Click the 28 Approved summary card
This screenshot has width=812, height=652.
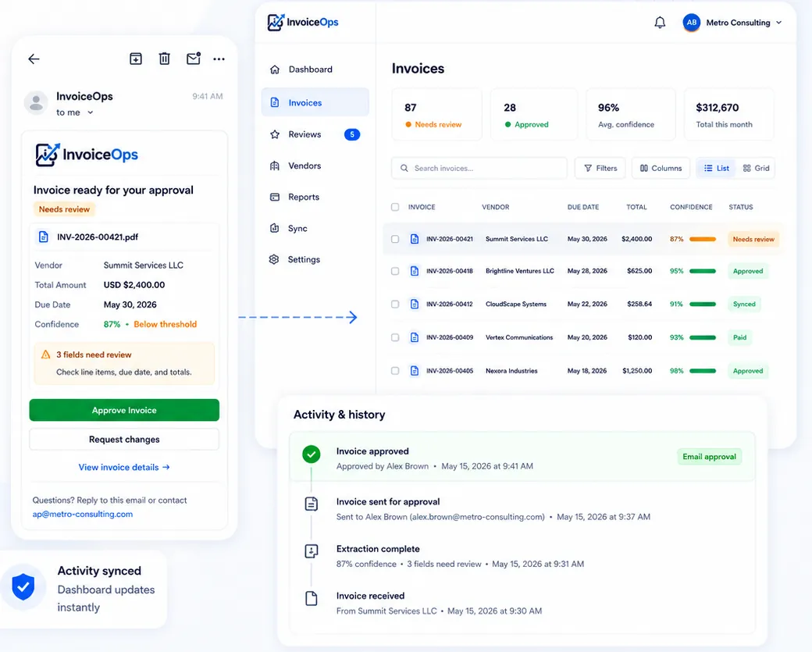click(534, 115)
